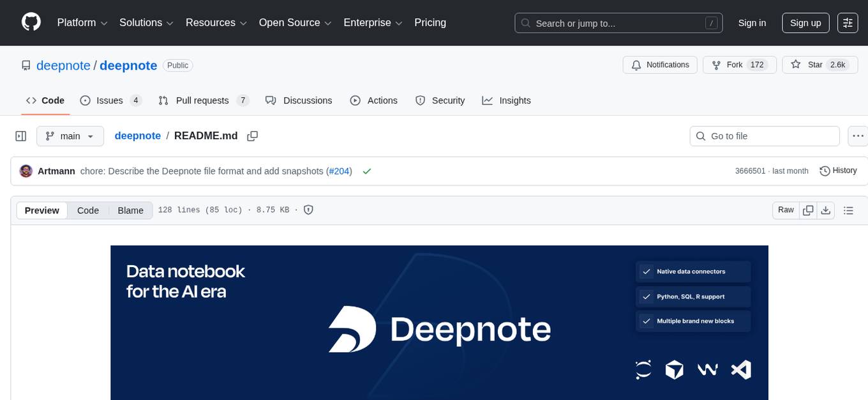Screen dimensions: 868x400
Task: Open pull request #204
Action: (x=339, y=171)
